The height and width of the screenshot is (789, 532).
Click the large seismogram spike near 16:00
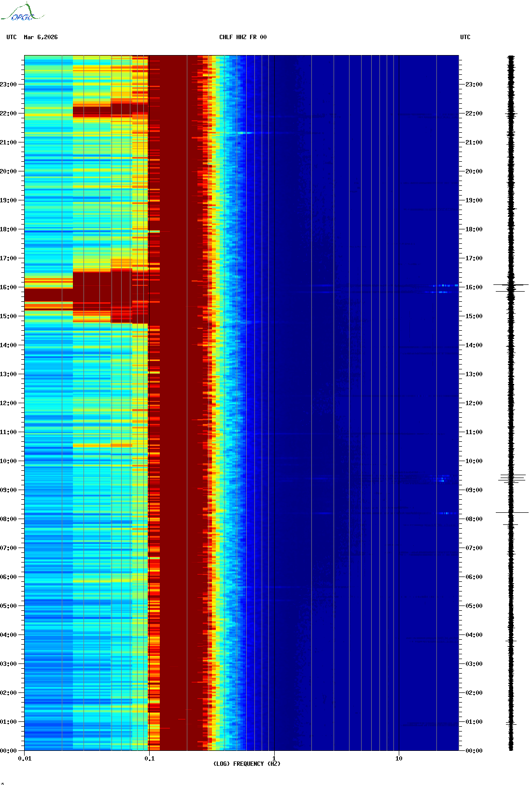click(511, 285)
